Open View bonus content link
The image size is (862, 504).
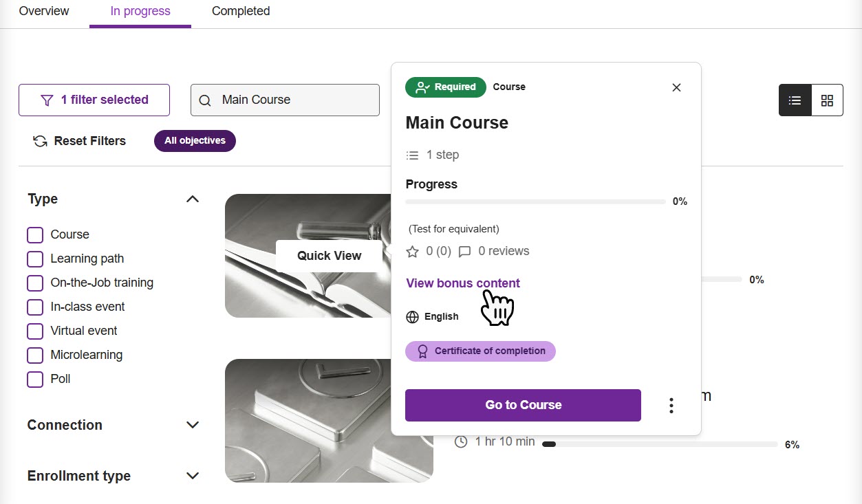pyautogui.click(x=462, y=283)
